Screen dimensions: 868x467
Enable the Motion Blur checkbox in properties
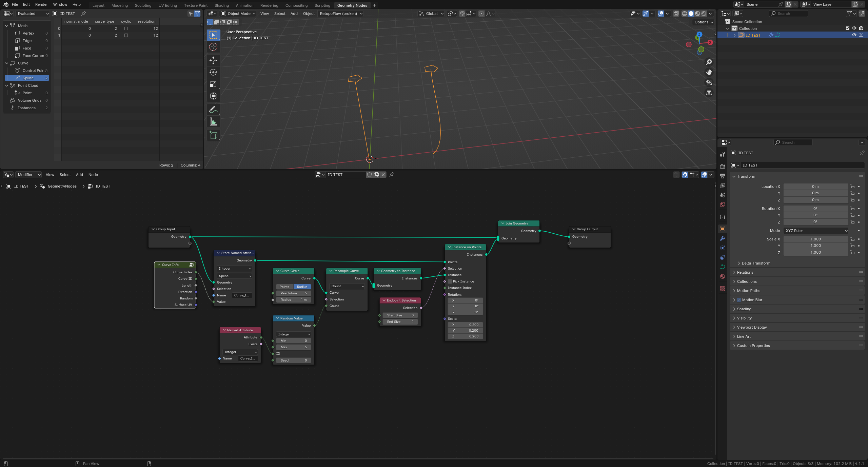click(x=739, y=300)
